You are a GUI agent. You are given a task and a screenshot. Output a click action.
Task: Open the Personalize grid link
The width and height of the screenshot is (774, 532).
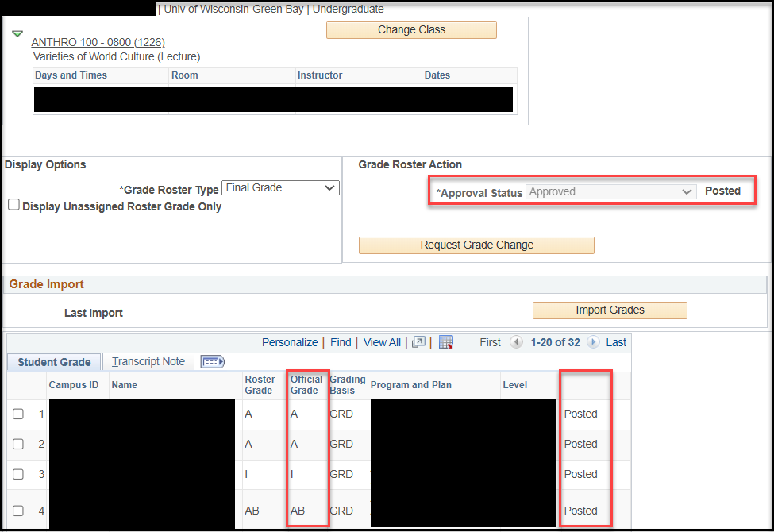click(x=290, y=342)
